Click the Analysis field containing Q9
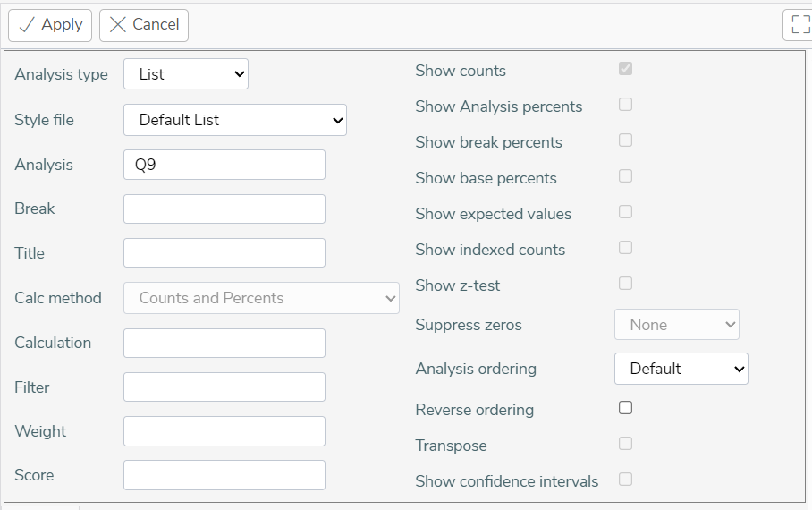This screenshot has width=812, height=510. click(224, 165)
